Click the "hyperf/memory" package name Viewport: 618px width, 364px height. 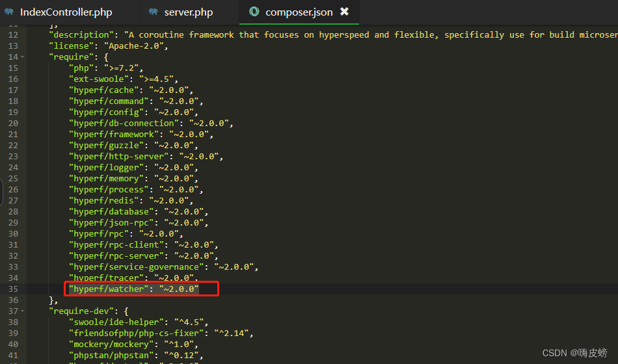pyautogui.click(x=107, y=179)
